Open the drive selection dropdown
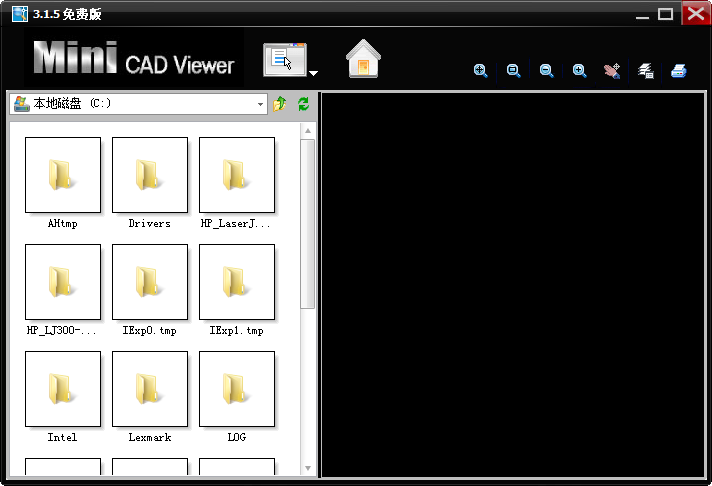712x486 pixels. pyautogui.click(x=260, y=104)
